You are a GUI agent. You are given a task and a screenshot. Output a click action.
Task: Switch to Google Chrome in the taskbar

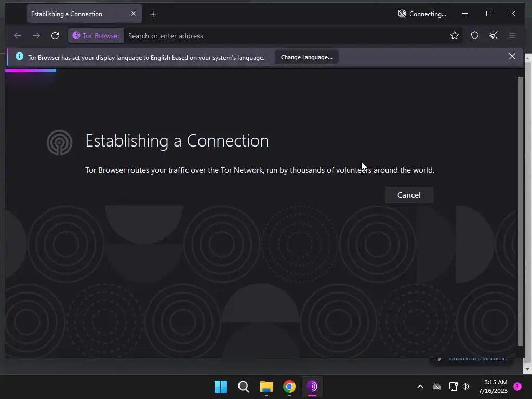pyautogui.click(x=289, y=387)
